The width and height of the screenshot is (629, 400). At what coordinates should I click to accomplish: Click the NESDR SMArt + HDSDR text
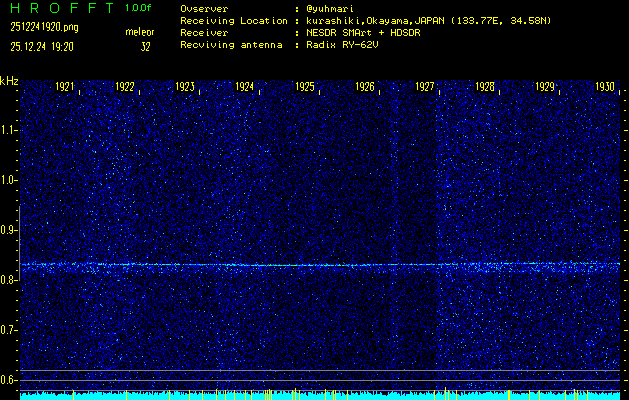coord(363,33)
